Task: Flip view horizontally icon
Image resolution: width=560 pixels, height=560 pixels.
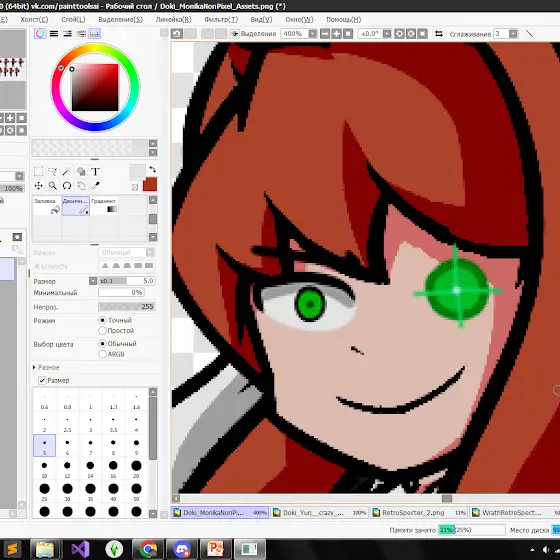Action: tap(439, 34)
